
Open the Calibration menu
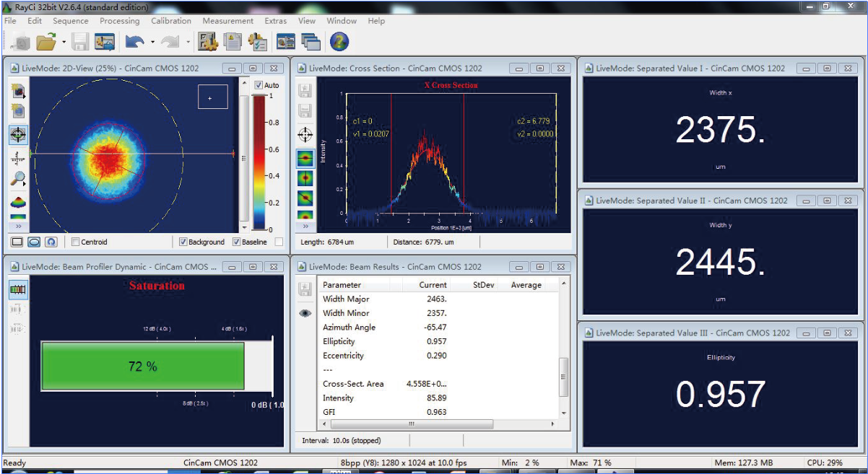[171, 21]
